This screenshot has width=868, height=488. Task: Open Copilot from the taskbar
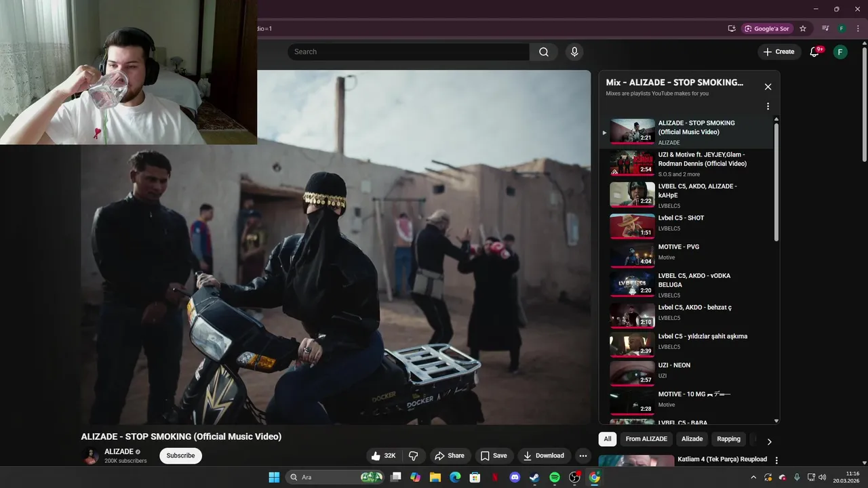pyautogui.click(x=416, y=477)
